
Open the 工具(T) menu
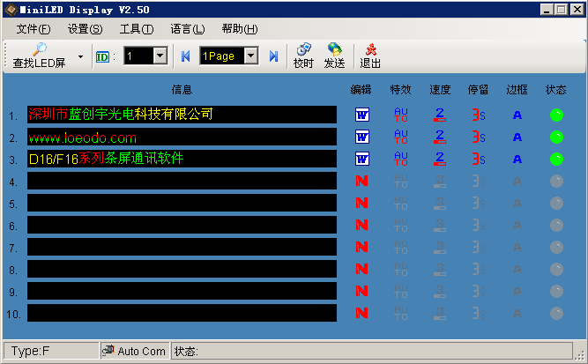click(136, 29)
